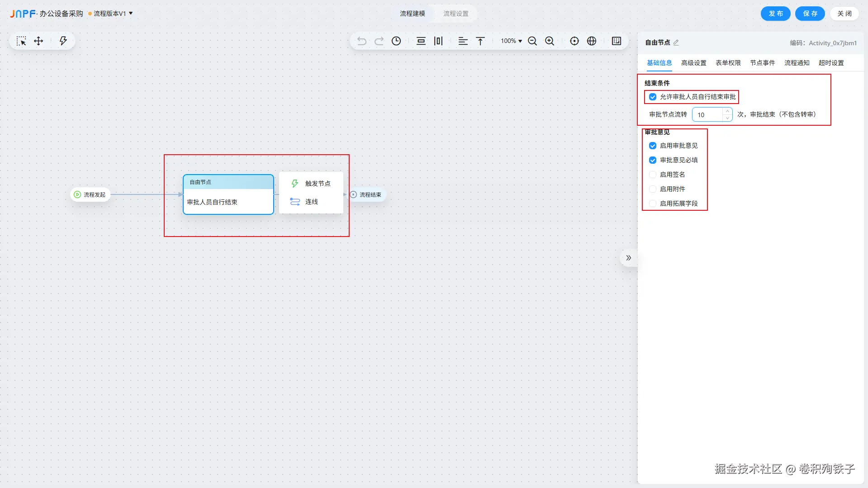Click the align top icon

[x=480, y=41]
